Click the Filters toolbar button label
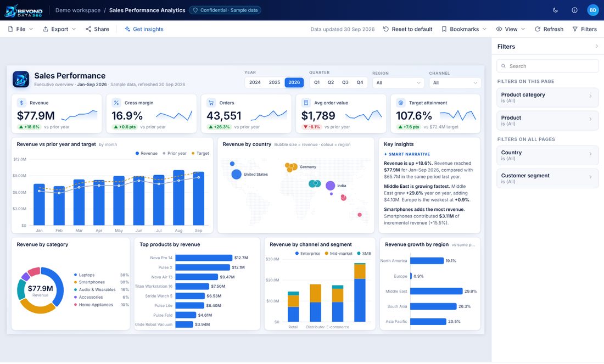The height and width of the screenshot is (364, 604). point(589,29)
